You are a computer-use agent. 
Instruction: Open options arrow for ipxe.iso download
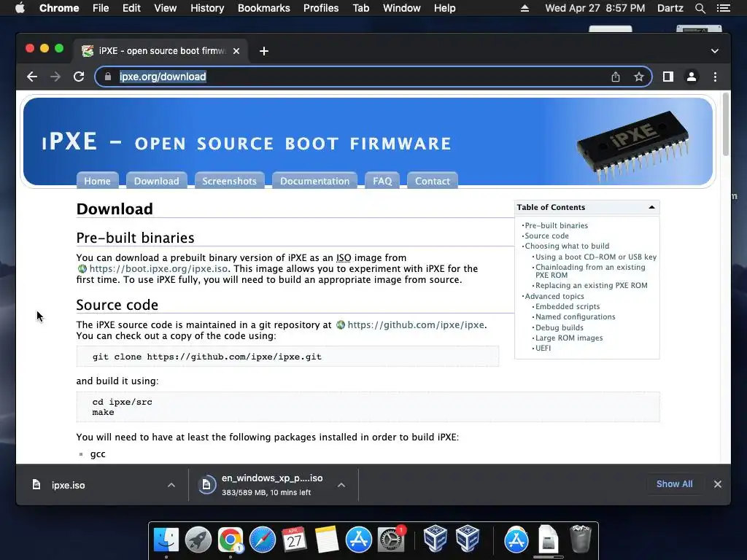171,485
